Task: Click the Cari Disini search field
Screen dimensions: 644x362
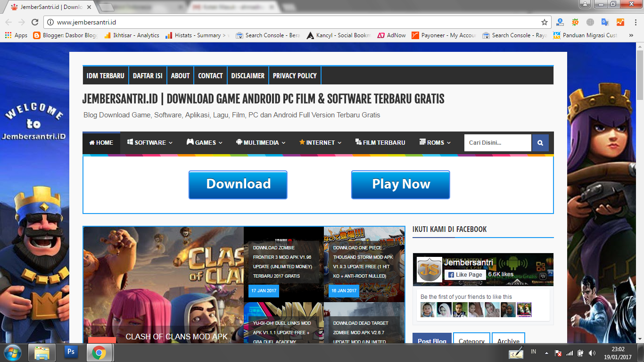Action: [x=498, y=143]
